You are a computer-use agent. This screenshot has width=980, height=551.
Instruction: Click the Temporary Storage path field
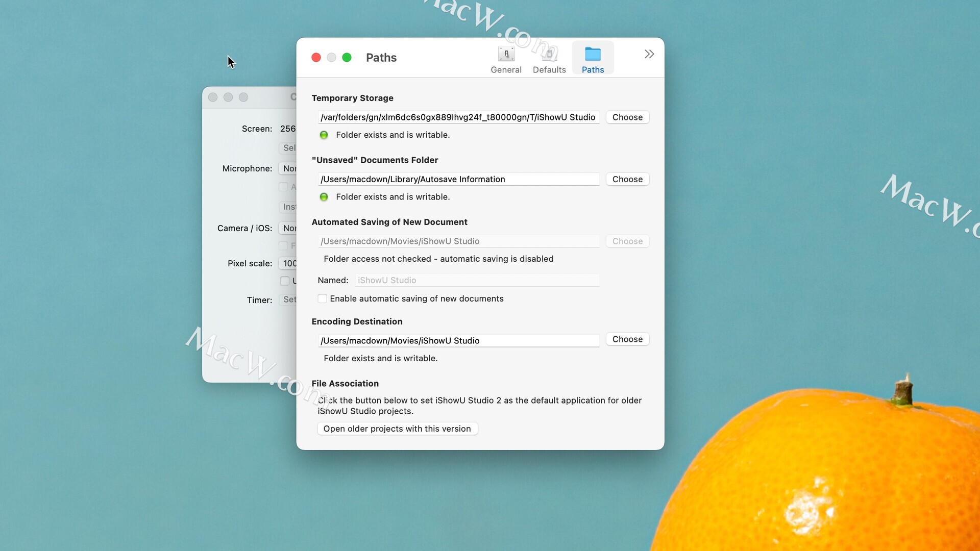tap(458, 117)
